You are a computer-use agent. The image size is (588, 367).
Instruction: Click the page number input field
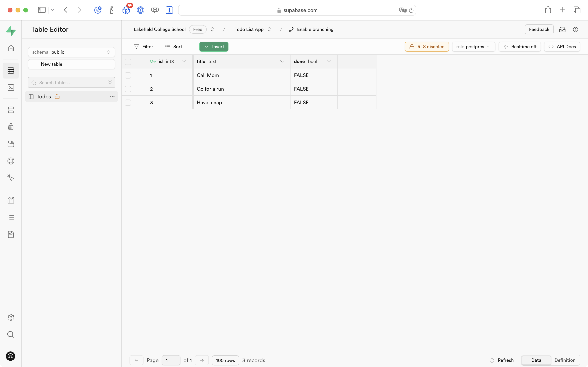click(171, 360)
